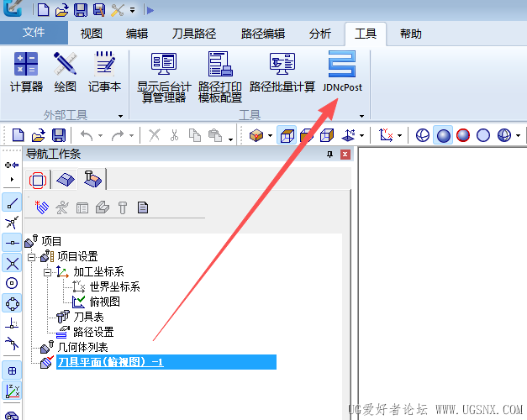
Task: Switch to the 视图 ribbon tab
Action: pyautogui.click(x=91, y=34)
